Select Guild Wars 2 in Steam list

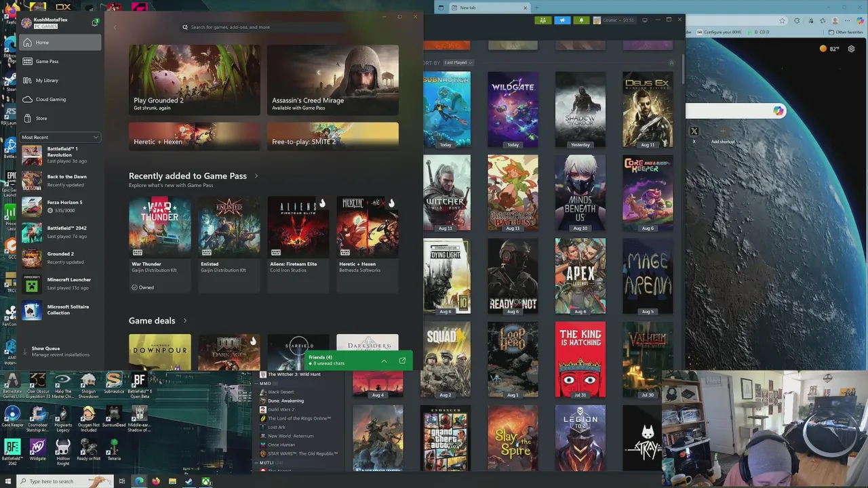click(x=281, y=409)
